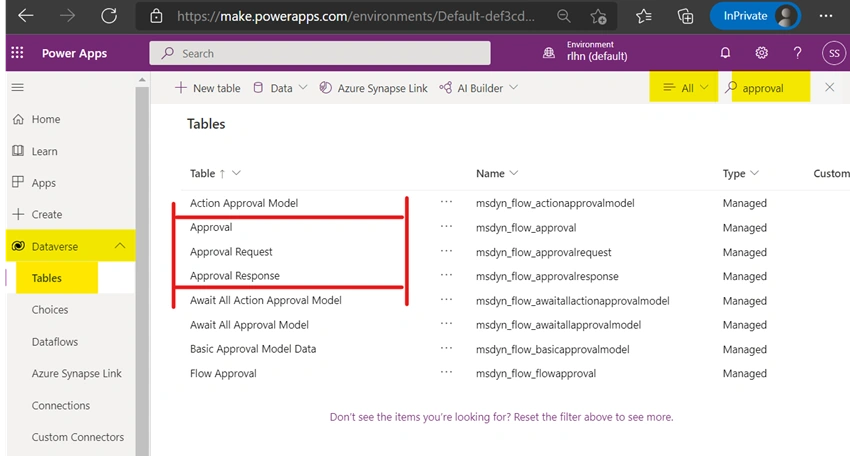The width and height of the screenshot is (850, 456).
Task: Open the Help question mark icon
Action: point(797,53)
